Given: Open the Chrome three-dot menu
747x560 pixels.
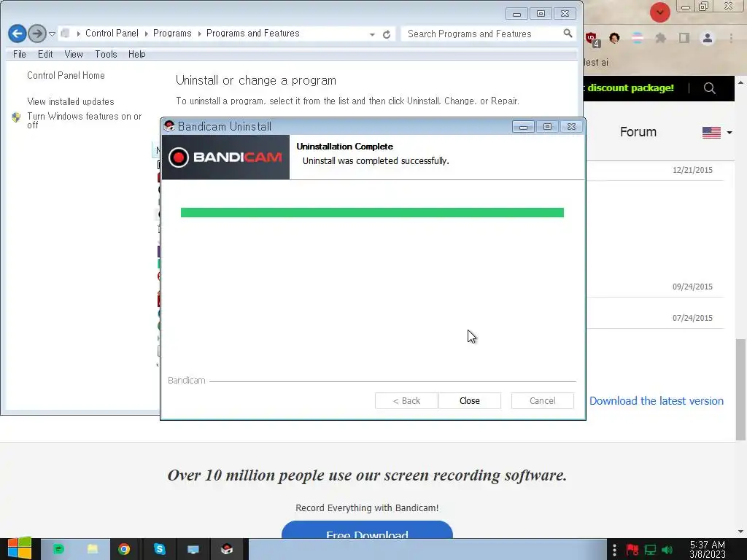Looking at the screenshot, I should pos(731,38).
